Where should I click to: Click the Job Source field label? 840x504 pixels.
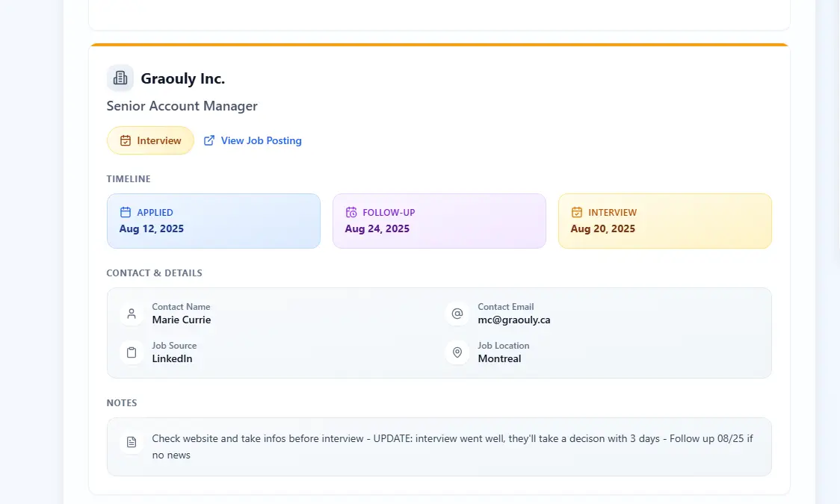(x=174, y=346)
